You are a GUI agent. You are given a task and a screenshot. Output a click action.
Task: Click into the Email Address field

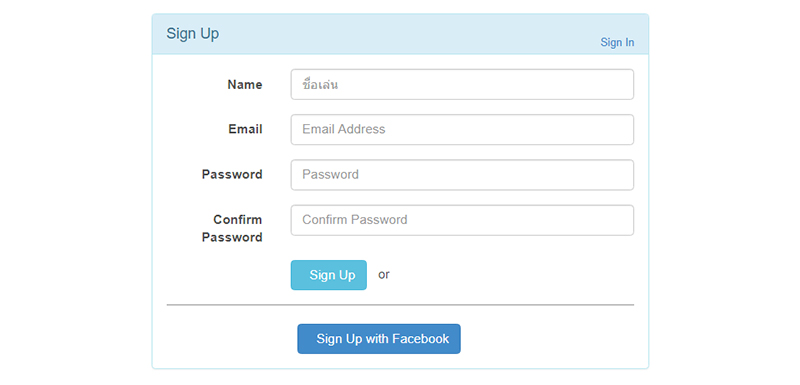pyautogui.click(x=462, y=130)
